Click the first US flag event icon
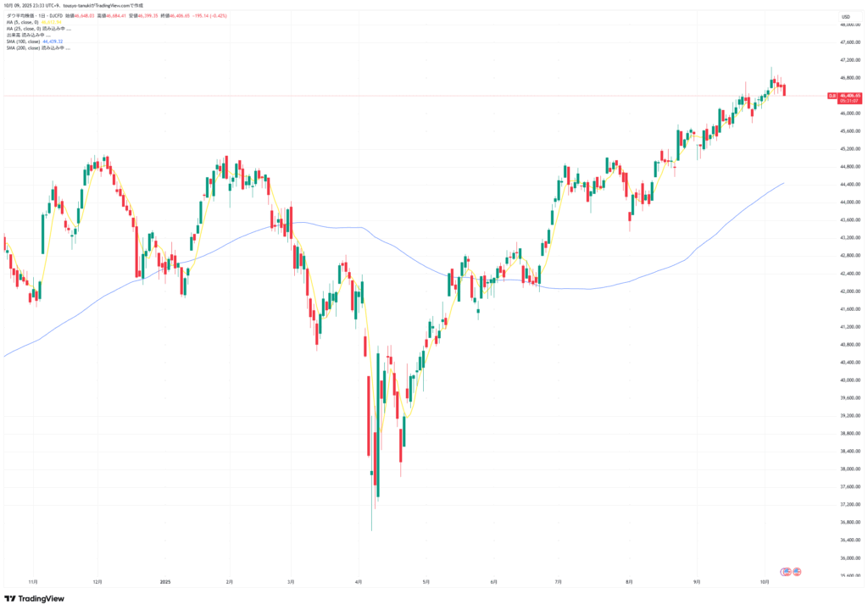This screenshot has width=868, height=610. coord(786,572)
